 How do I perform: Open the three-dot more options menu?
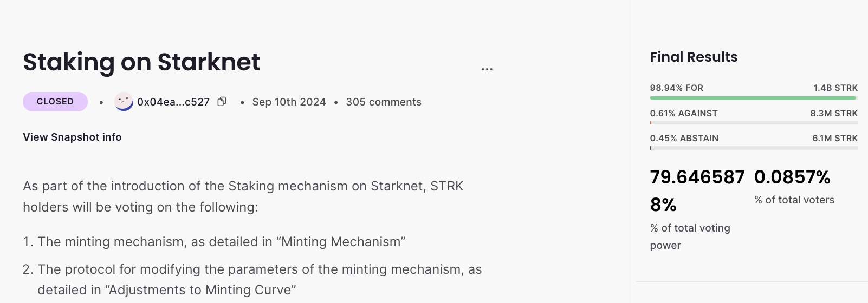[x=487, y=69]
